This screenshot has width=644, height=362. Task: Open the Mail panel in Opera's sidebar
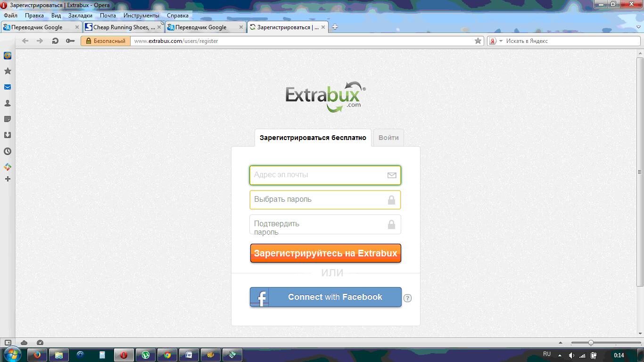(x=7, y=87)
